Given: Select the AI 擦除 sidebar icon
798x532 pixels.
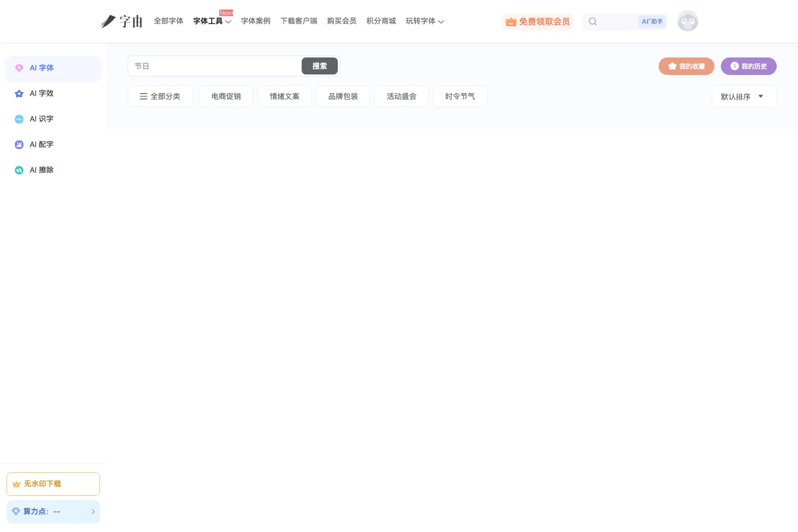Looking at the screenshot, I should pos(19,170).
